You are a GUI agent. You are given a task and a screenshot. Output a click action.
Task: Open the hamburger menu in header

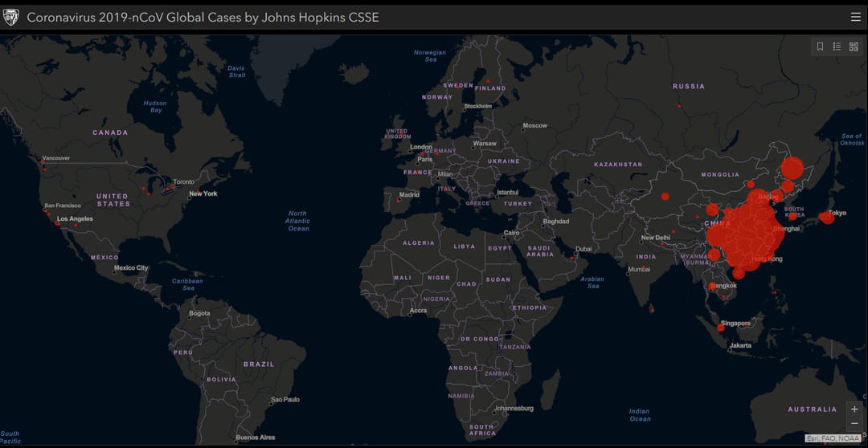855,17
